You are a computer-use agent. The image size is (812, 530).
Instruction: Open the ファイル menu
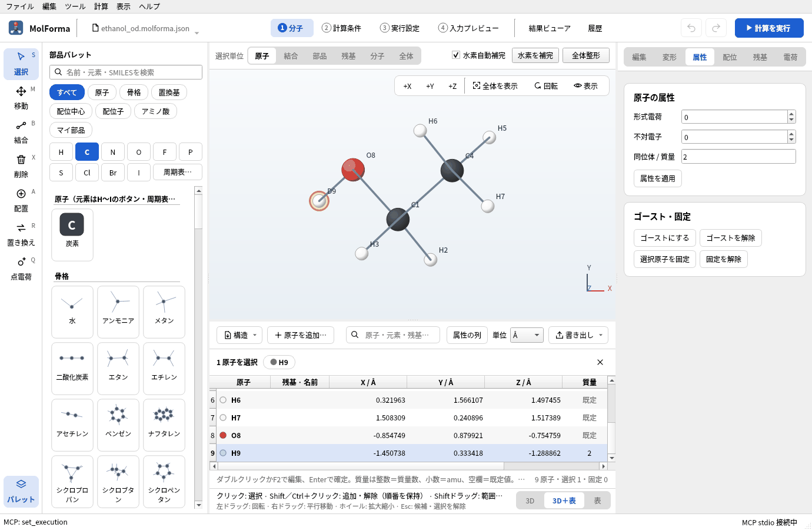(20, 6)
